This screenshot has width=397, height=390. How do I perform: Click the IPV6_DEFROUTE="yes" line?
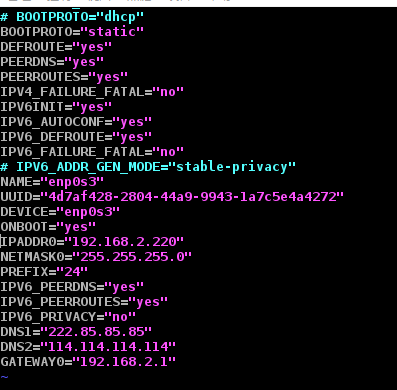pos(76,137)
